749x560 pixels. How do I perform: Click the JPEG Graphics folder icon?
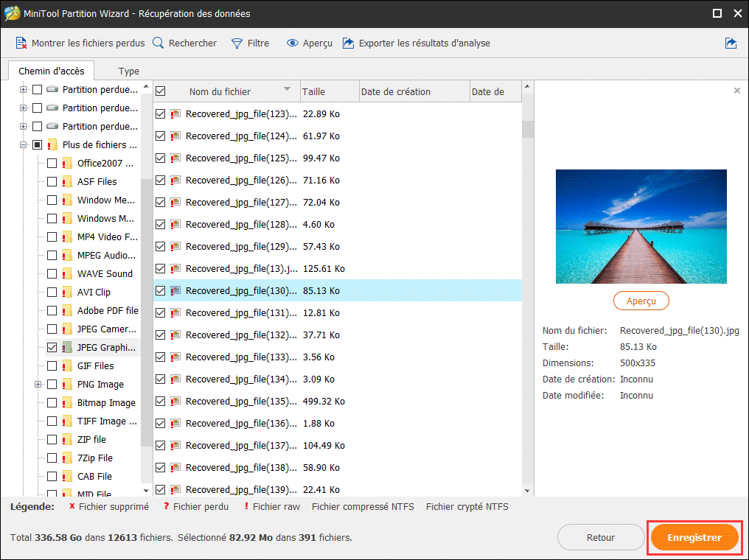pyautogui.click(x=68, y=347)
